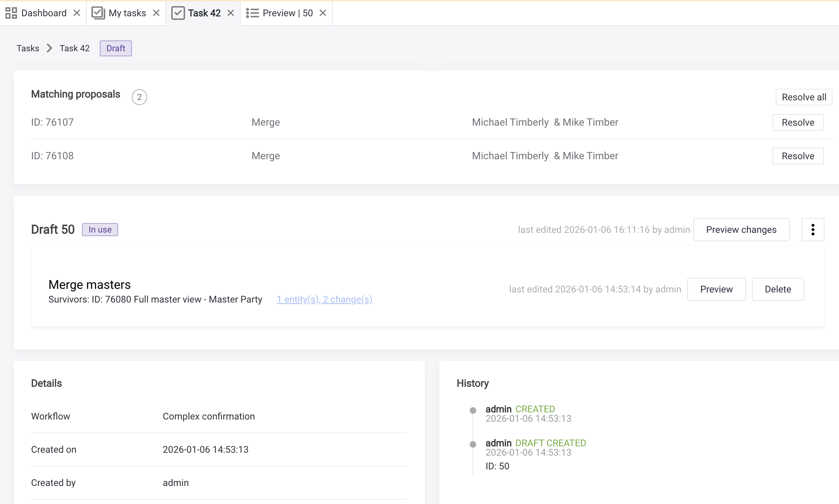Open the Draft 50 three-dot menu
This screenshot has height=504, width=839.
click(x=813, y=230)
